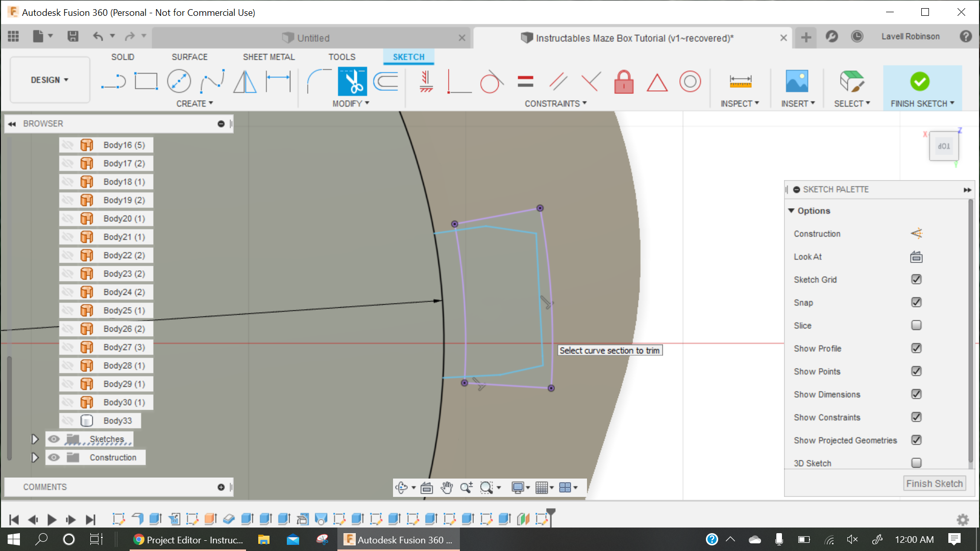Open the data panel grid icon

pos(13,36)
